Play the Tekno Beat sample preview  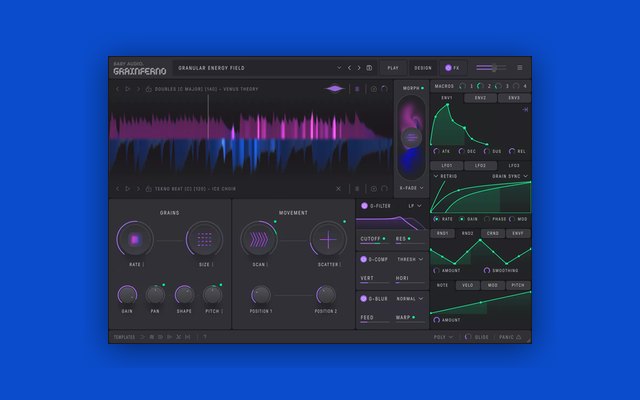tap(127, 189)
